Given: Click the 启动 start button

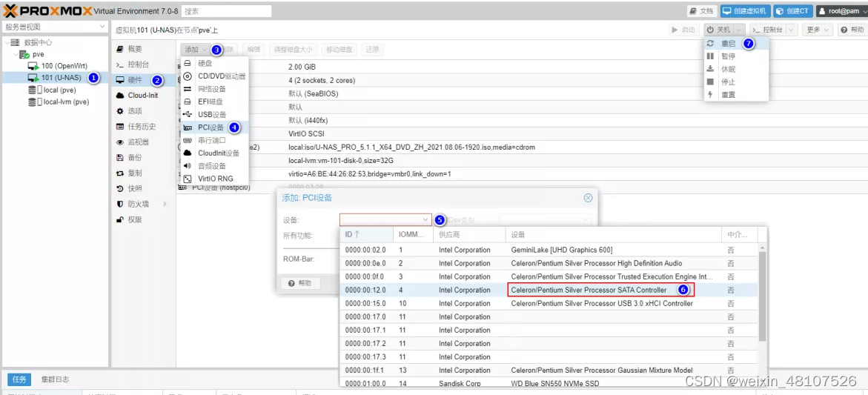Looking at the screenshot, I should (x=683, y=30).
